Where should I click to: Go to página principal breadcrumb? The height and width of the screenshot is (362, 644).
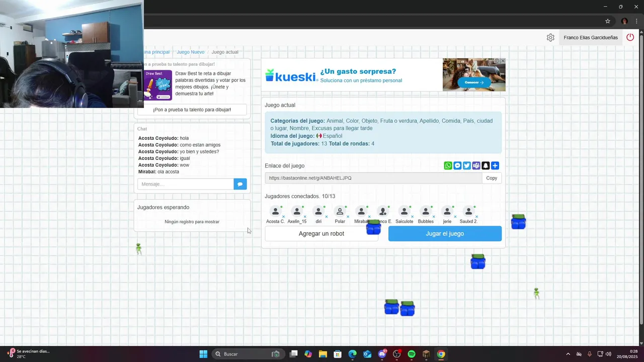pyautogui.click(x=156, y=52)
